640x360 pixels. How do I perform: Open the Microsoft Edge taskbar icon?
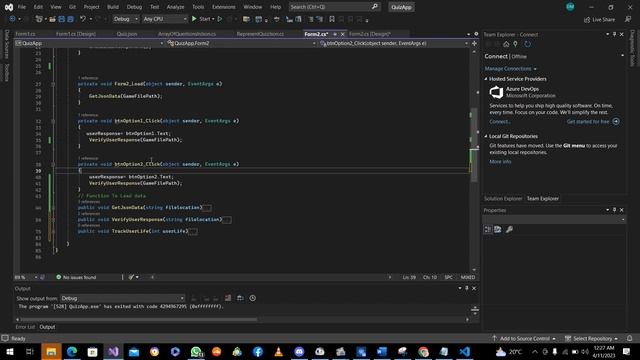click(x=72, y=351)
